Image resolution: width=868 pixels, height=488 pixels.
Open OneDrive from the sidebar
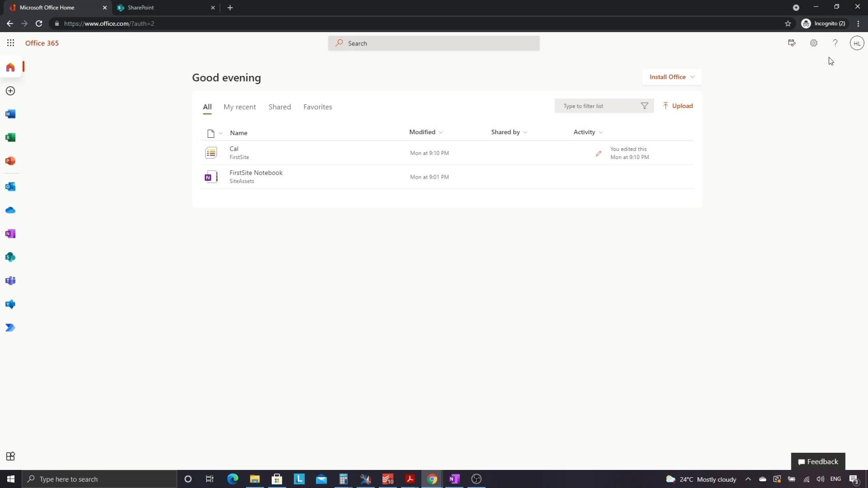[x=10, y=210]
